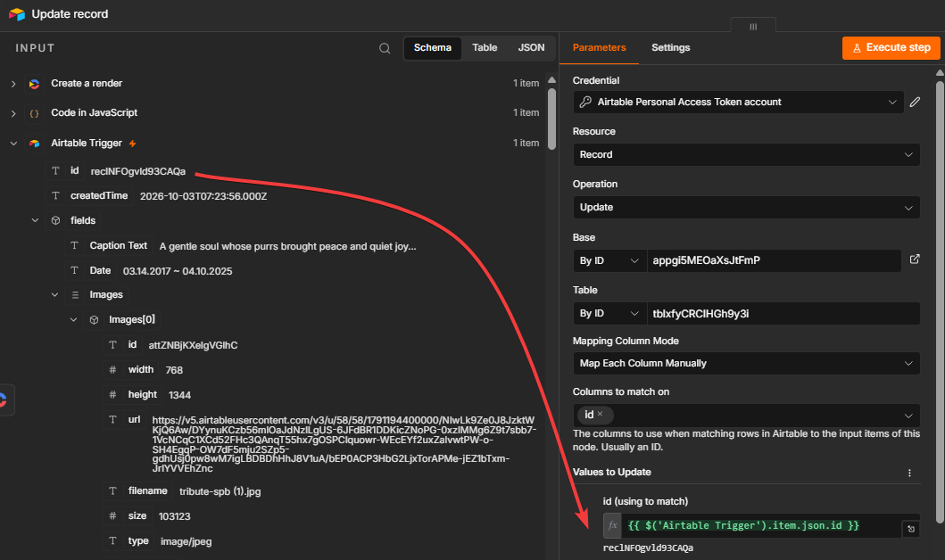
Task: Open the Table By ID mode dropdown
Action: [609, 314]
